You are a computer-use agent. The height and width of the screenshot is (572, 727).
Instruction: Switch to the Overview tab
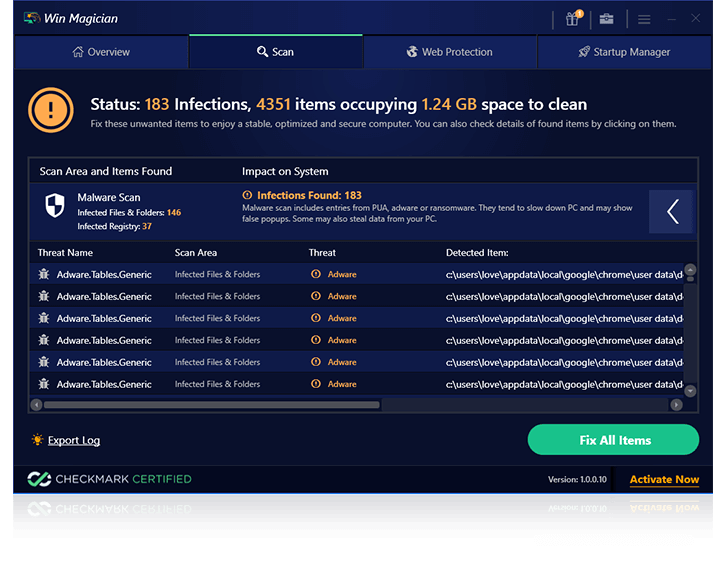101,52
